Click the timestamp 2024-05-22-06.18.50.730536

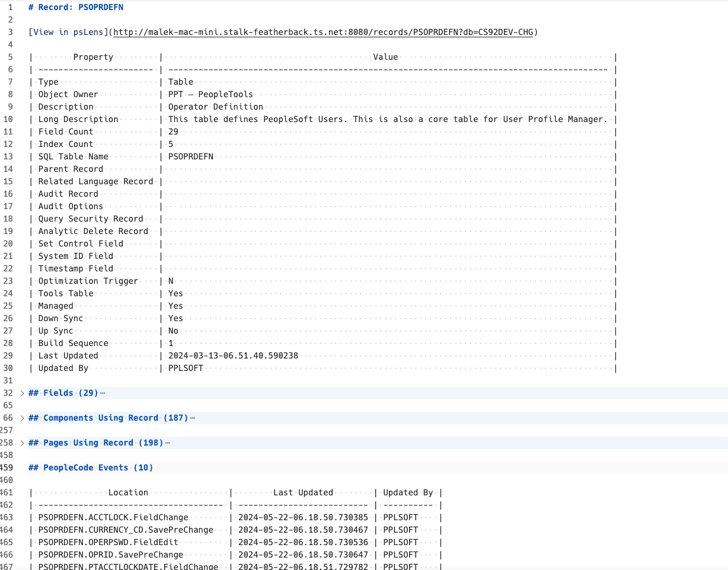point(303,542)
